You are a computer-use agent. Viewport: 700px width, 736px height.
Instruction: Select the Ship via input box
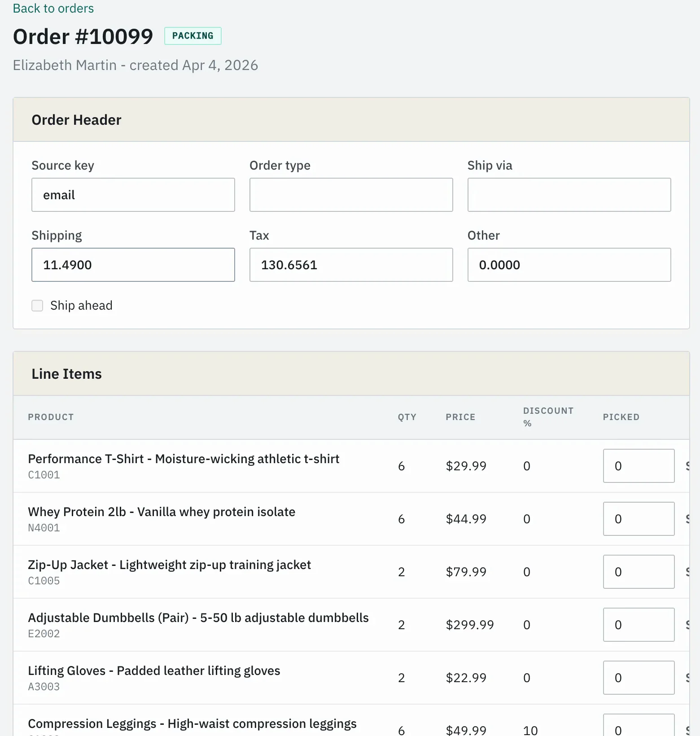pos(569,195)
